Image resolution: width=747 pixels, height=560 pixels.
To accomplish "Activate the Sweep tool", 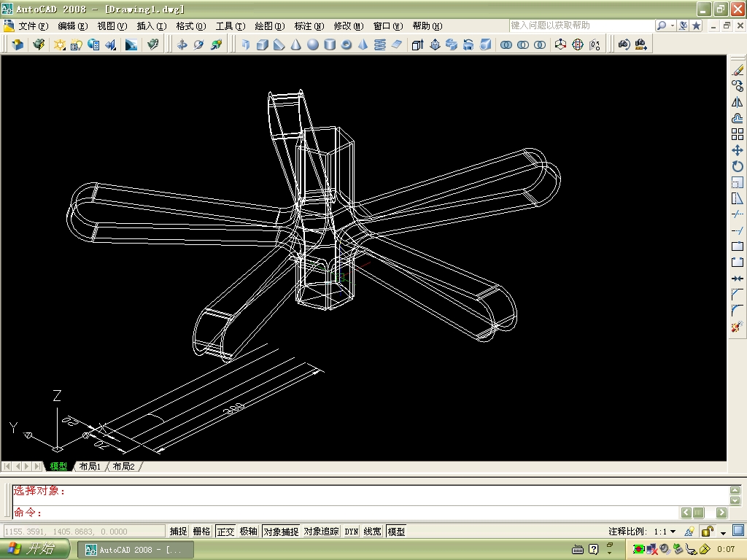I will [452, 44].
